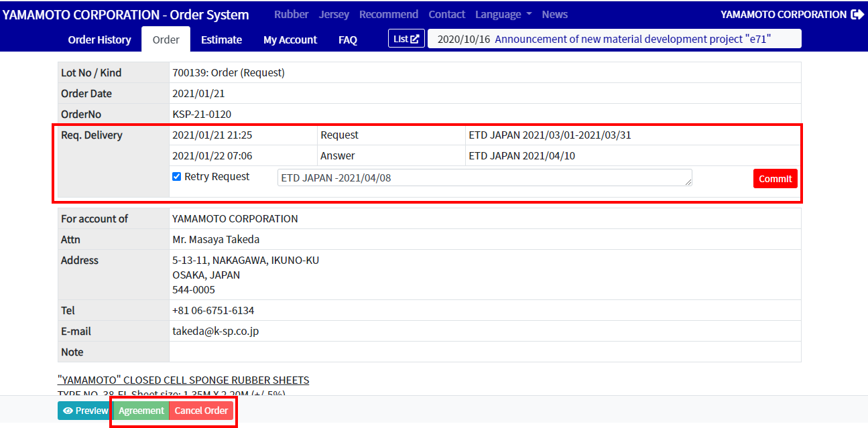Click the Preview button with eye icon
Screen dimensions: 868x428
[85, 411]
